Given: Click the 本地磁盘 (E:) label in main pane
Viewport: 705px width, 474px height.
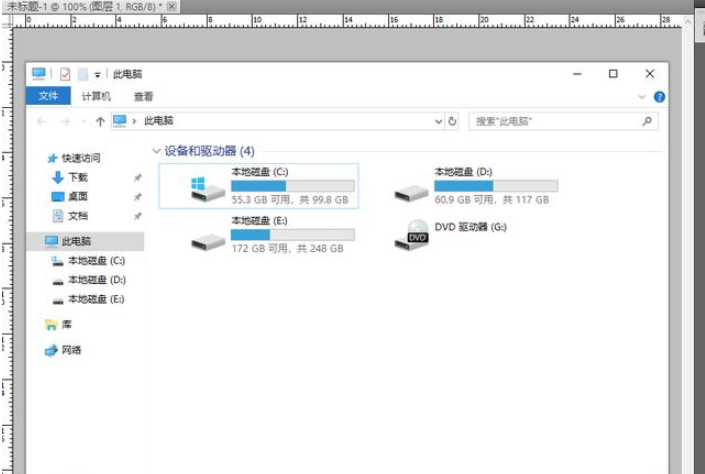Looking at the screenshot, I should tap(259, 221).
